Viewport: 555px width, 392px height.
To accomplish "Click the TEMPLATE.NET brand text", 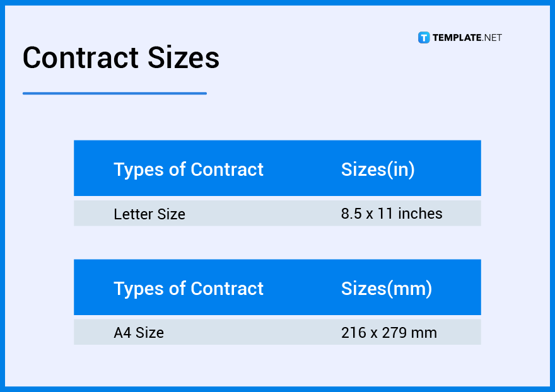I will pos(467,38).
